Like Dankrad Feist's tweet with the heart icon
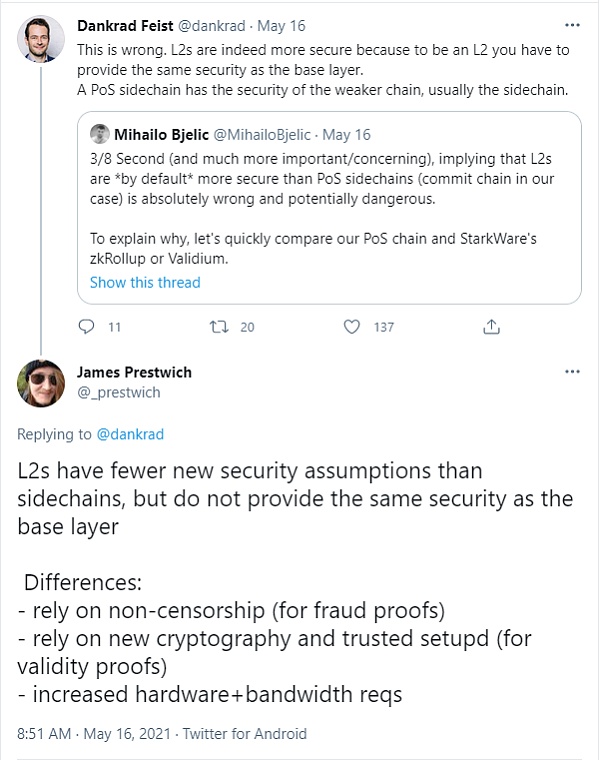600x760 pixels. 351,327
